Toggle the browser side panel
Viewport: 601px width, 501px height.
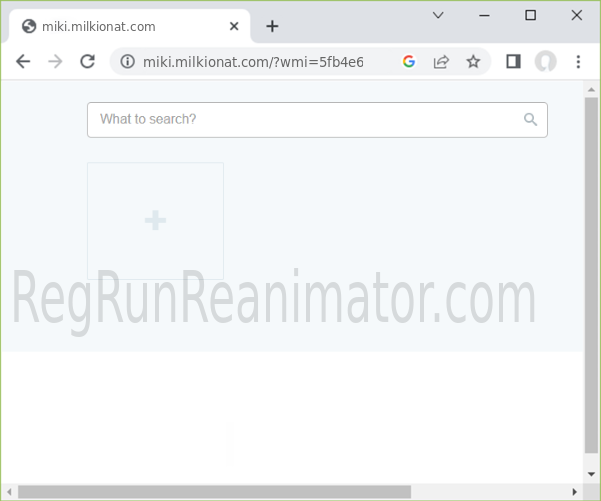513,62
